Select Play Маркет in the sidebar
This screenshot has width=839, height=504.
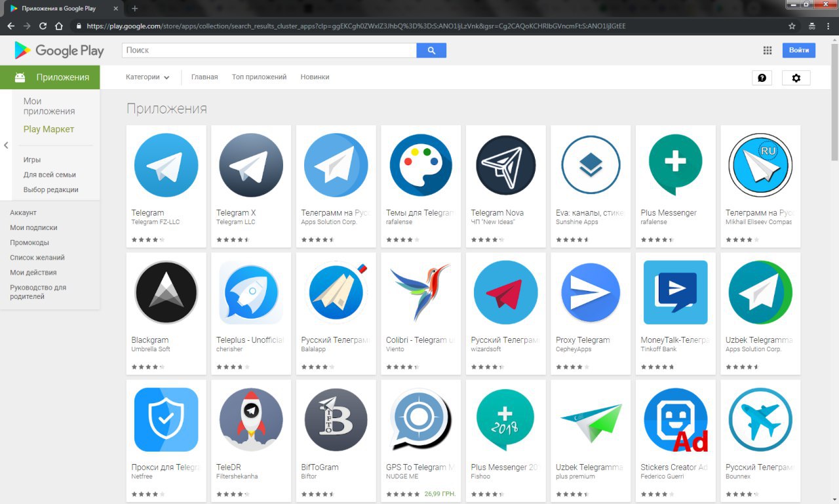click(x=49, y=129)
